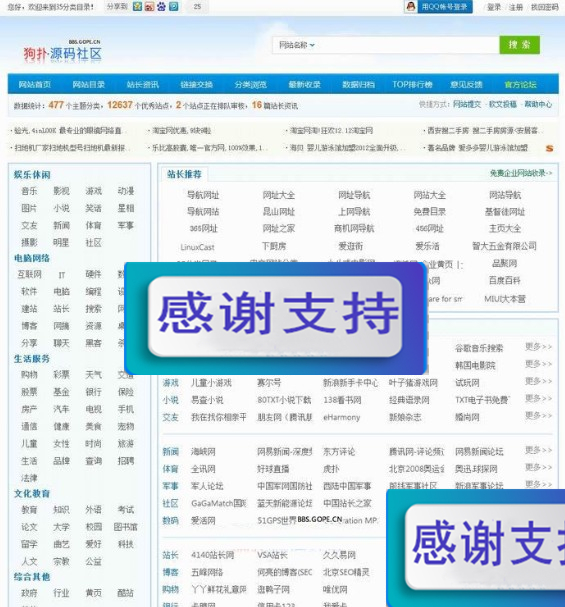
Task: Open recommended site 百度百科
Action: click(x=505, y=280)
